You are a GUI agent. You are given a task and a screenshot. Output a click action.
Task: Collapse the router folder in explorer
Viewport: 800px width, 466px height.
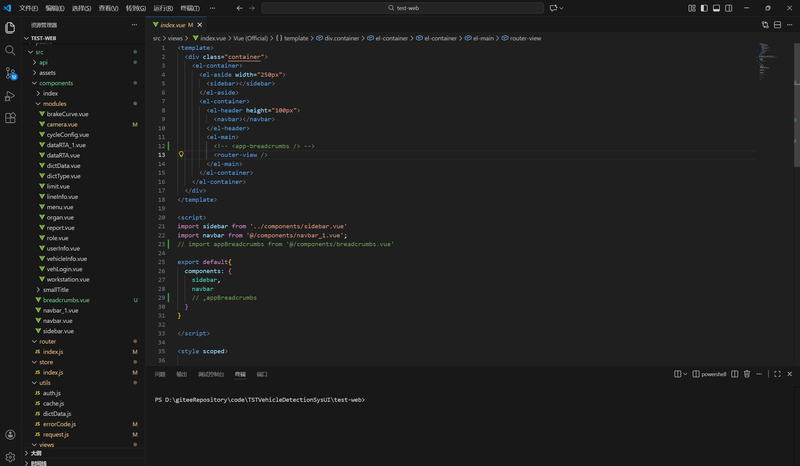(47, 341)
